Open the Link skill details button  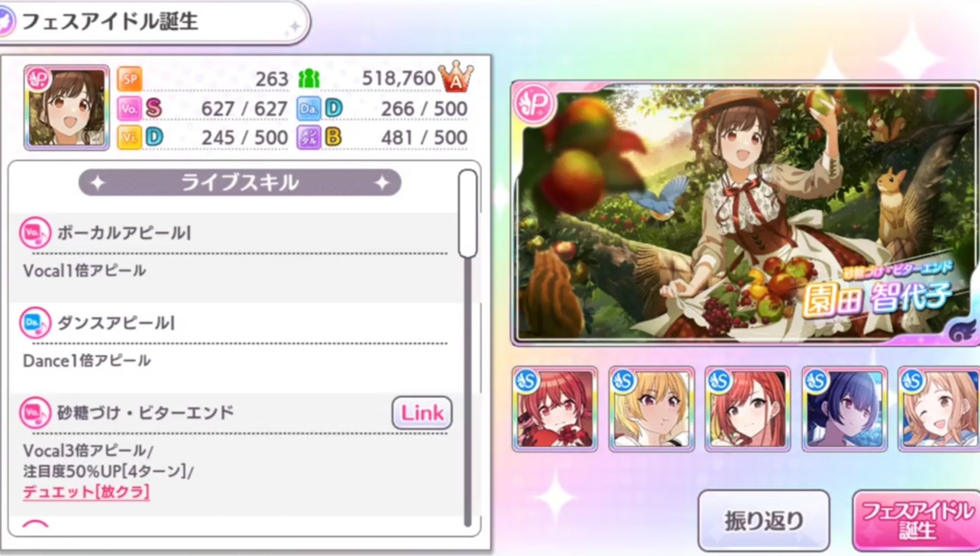(422, 413)
